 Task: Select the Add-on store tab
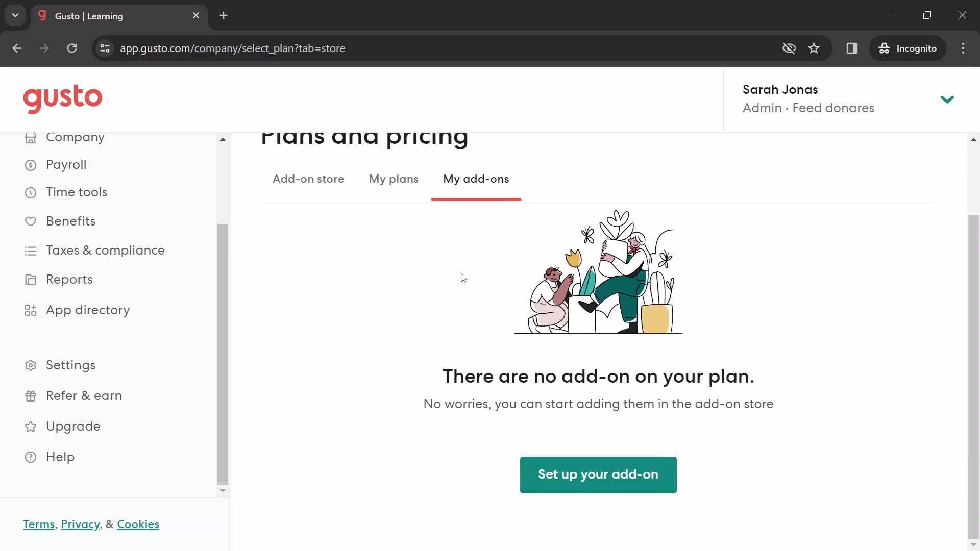click(x=308, y=179)
